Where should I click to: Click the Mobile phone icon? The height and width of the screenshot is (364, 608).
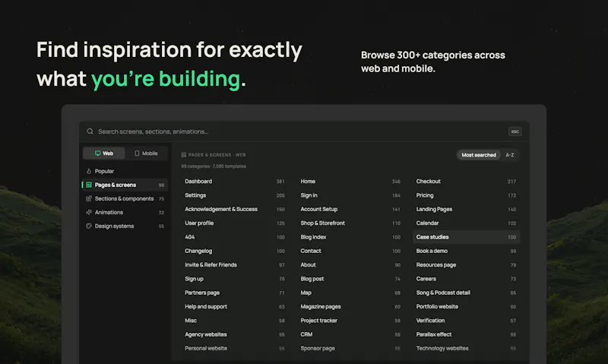137,154
